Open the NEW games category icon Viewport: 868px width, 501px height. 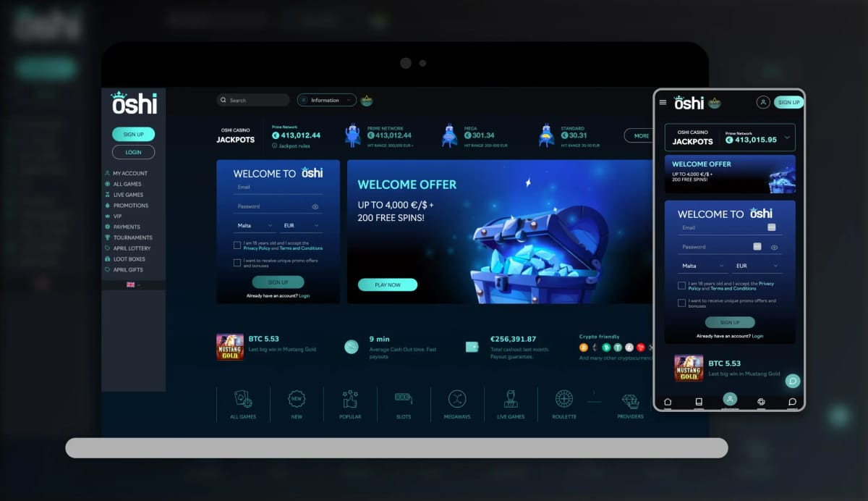pyautogui.click(x=296, y=398)
